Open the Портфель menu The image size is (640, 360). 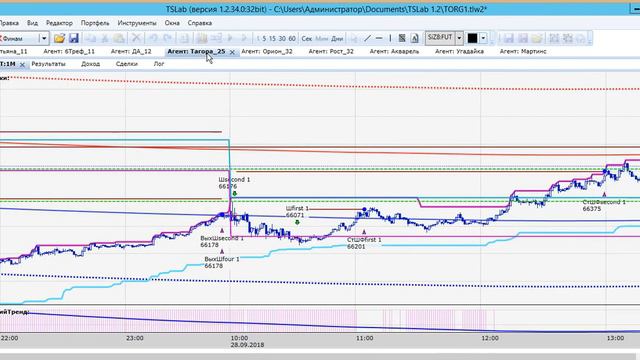point(95,23)
